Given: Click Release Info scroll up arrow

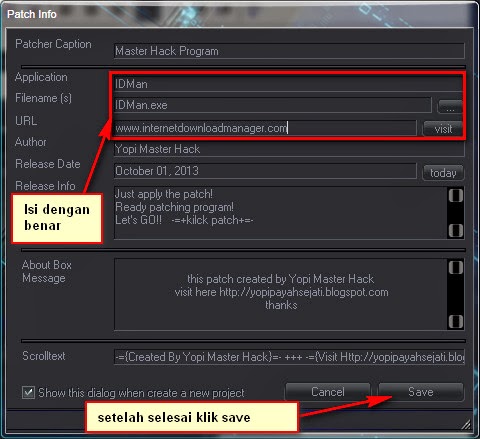Looking at the screenshot, I should pos(455,195).
